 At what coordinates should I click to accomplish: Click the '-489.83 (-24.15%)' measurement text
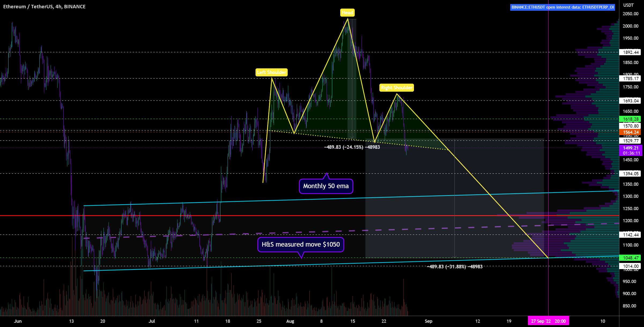tap(352, 147)
